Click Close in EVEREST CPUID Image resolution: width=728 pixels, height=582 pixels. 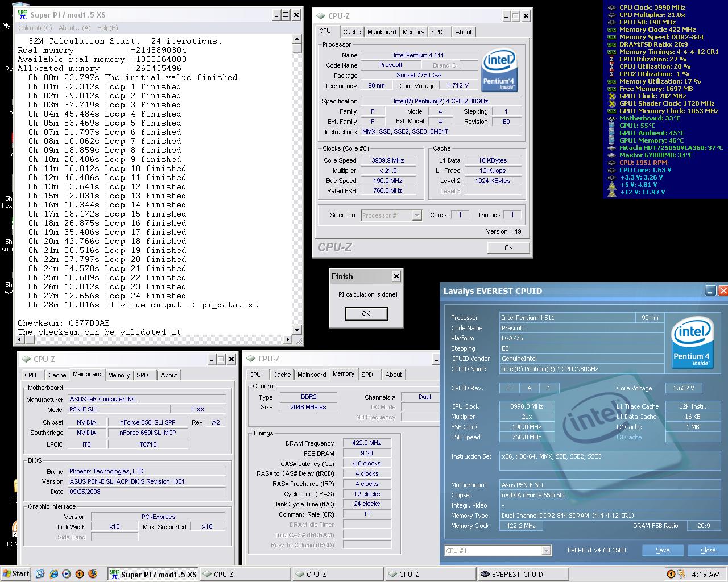point(708,550)
